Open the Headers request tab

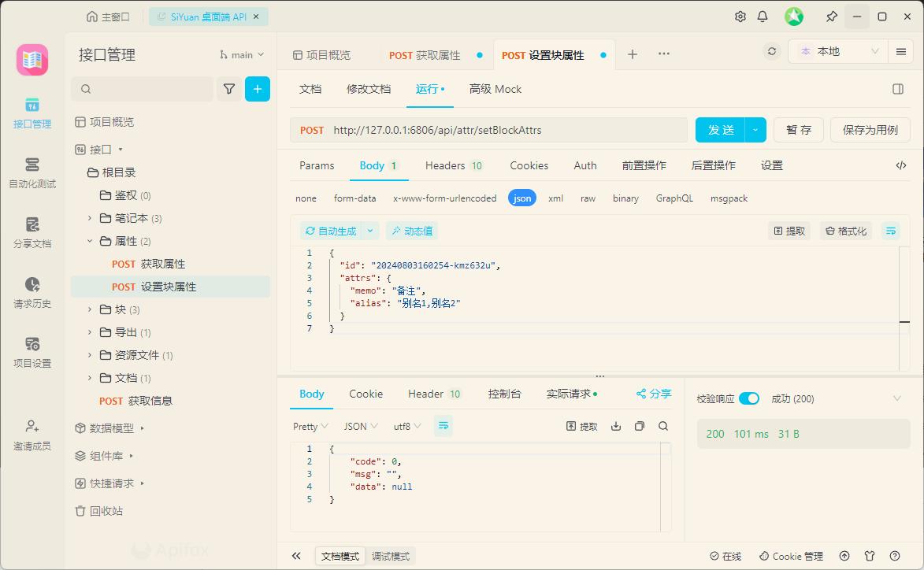pos(454,165)
